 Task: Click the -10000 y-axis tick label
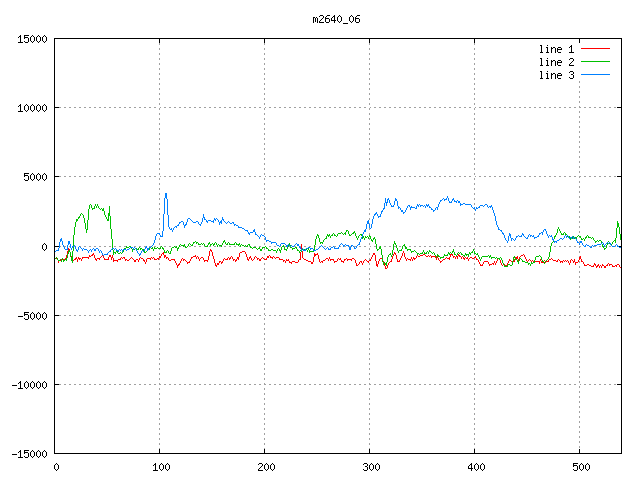pos(29,384)
